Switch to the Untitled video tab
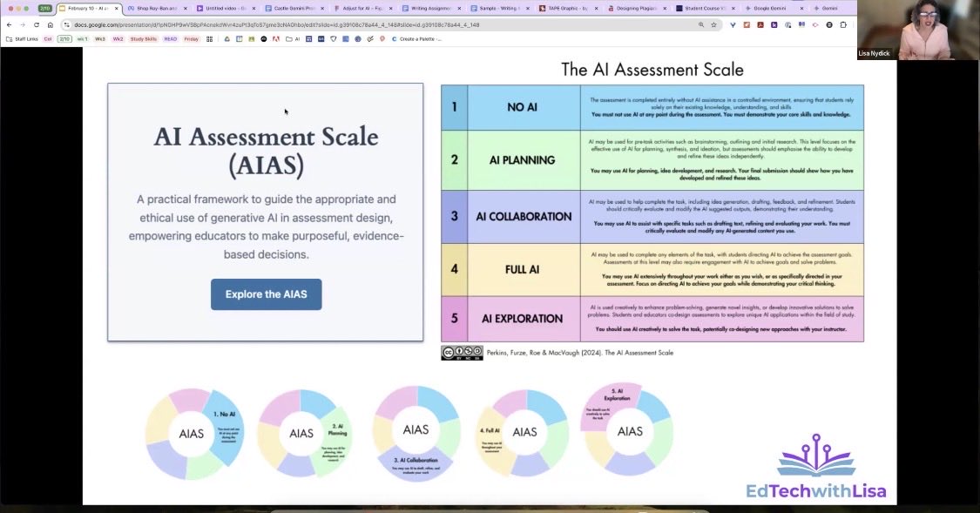 [x=225, y=8]
